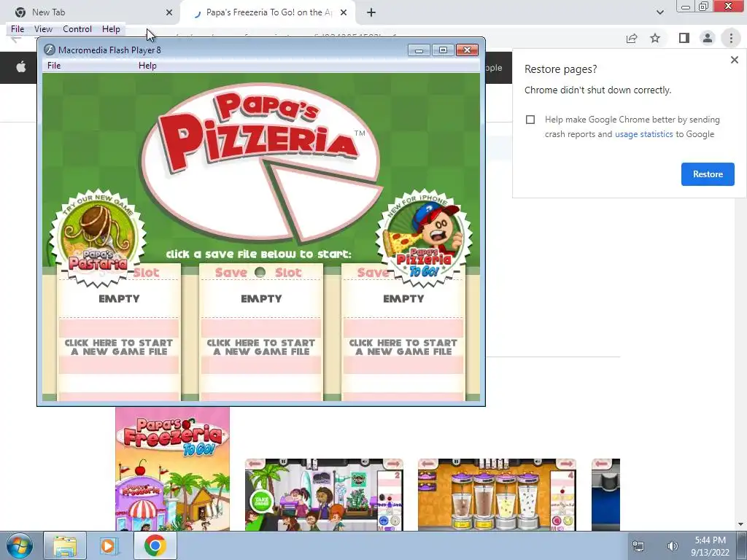View the take-order customers screenshot
Image resolution: width=747 pixels, height=560 pixels.
tap(324, 495)
